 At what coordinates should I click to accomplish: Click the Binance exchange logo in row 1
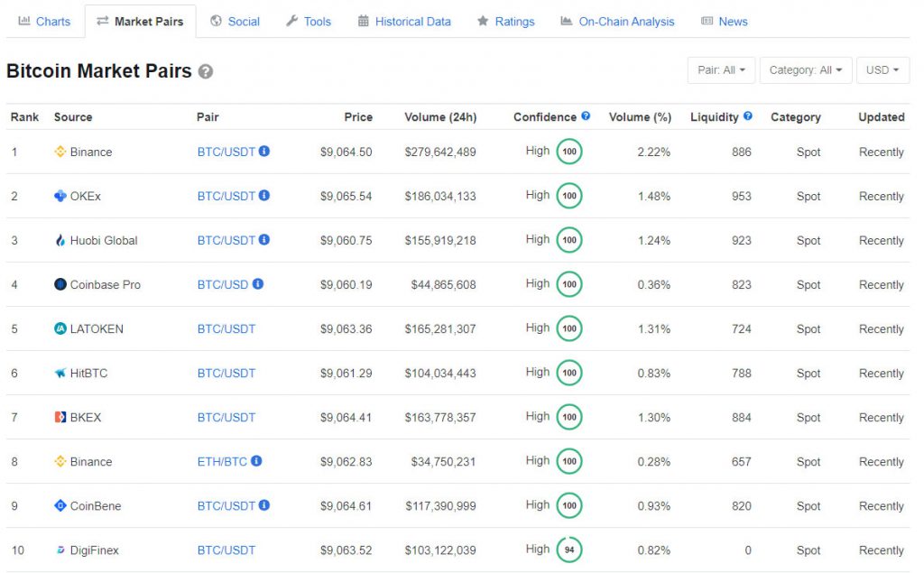(x=59, y=152)
